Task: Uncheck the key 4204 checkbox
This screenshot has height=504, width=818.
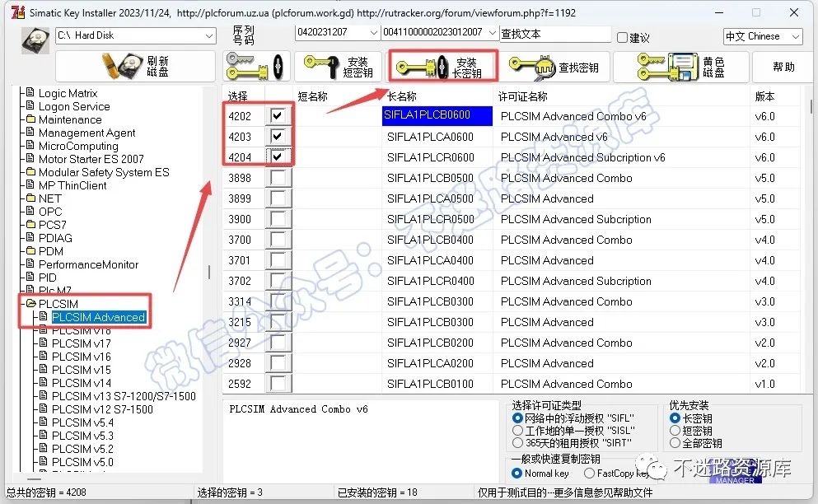Action: pos(278,156)
